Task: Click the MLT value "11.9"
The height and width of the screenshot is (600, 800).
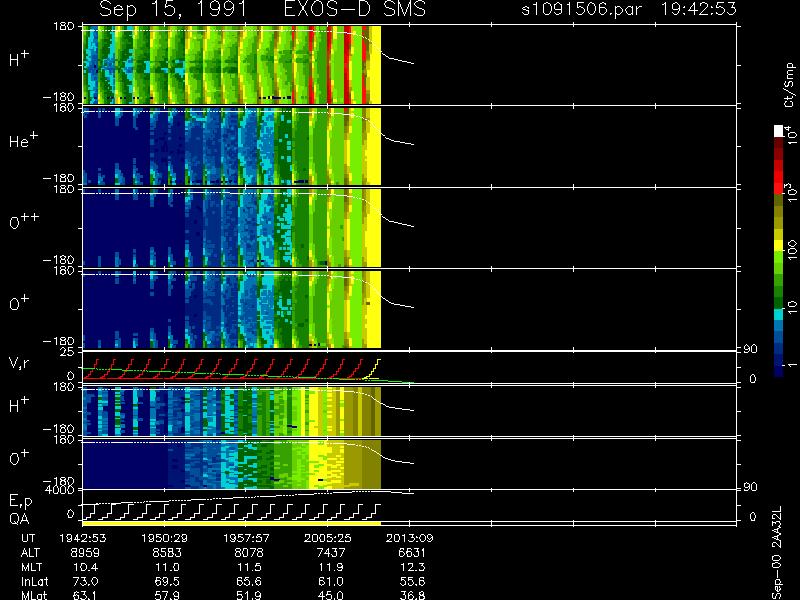Action: click(x=331, y=567)
